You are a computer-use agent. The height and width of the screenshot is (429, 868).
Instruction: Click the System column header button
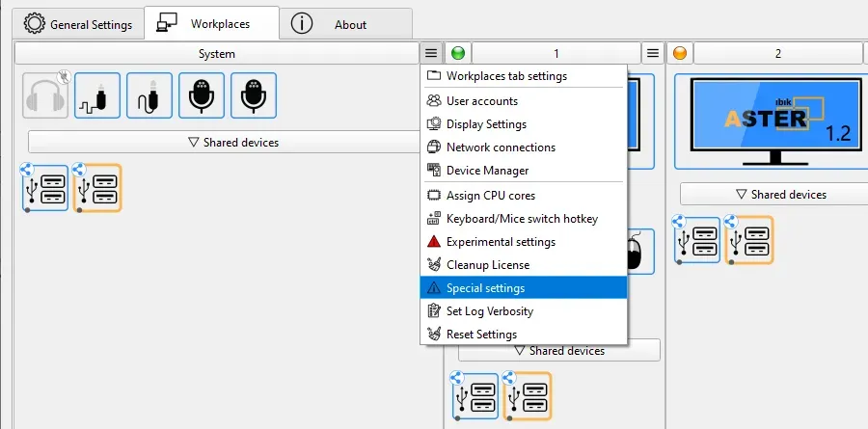tap(217, 54)
